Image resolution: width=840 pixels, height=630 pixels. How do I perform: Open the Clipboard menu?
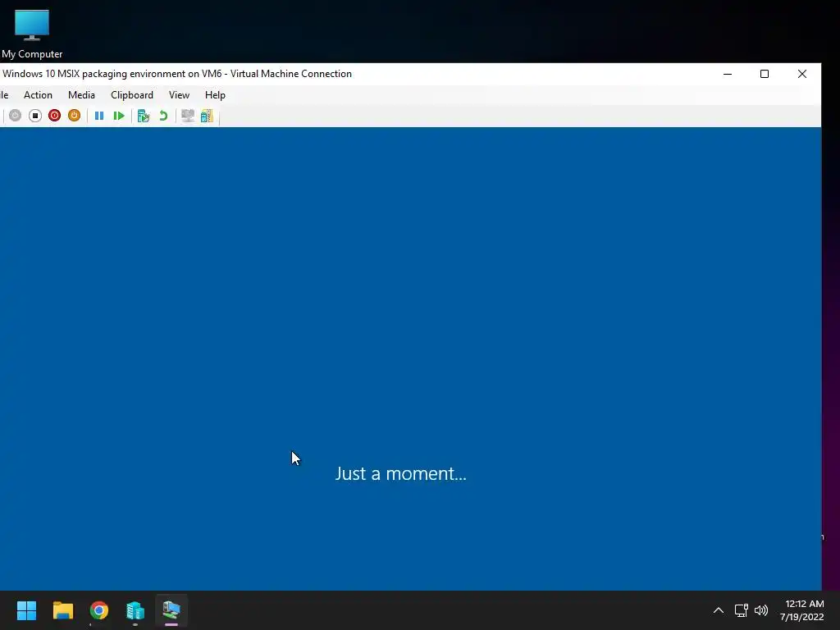tap(132, 95)
